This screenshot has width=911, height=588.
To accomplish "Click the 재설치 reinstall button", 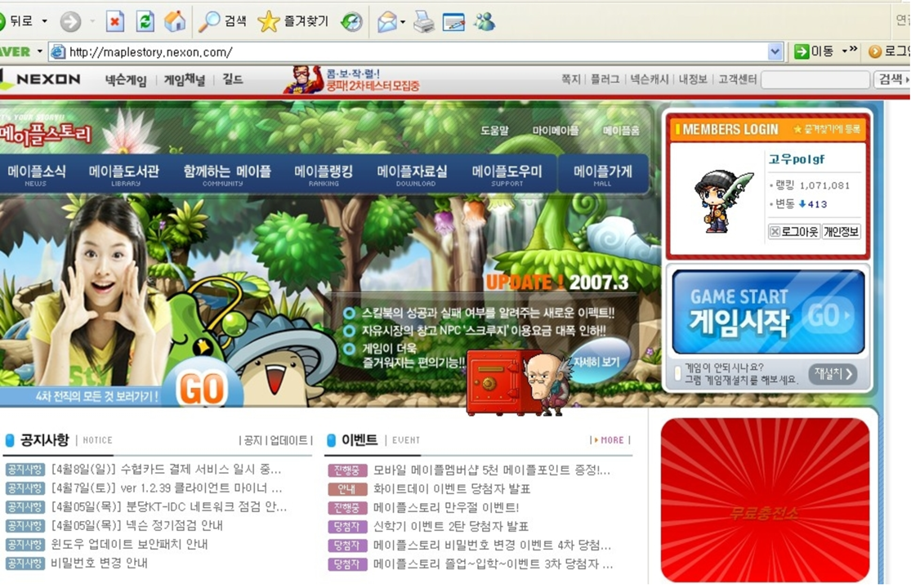I will tap(833, 374).
